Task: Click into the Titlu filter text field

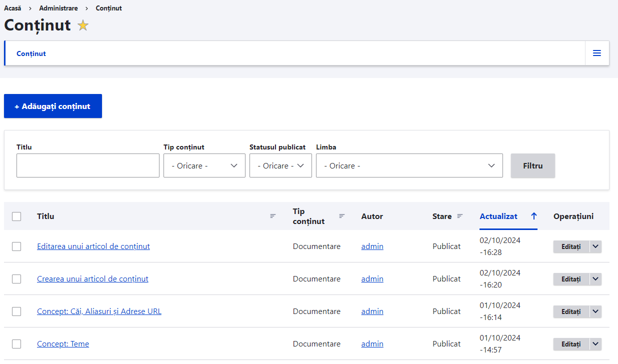Action: point(88,165)
